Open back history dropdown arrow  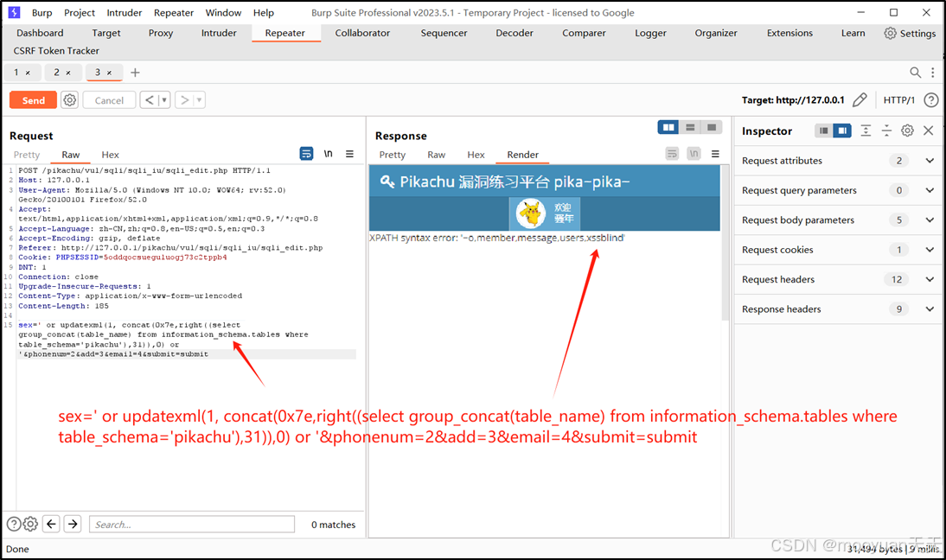tap(164, 100)
